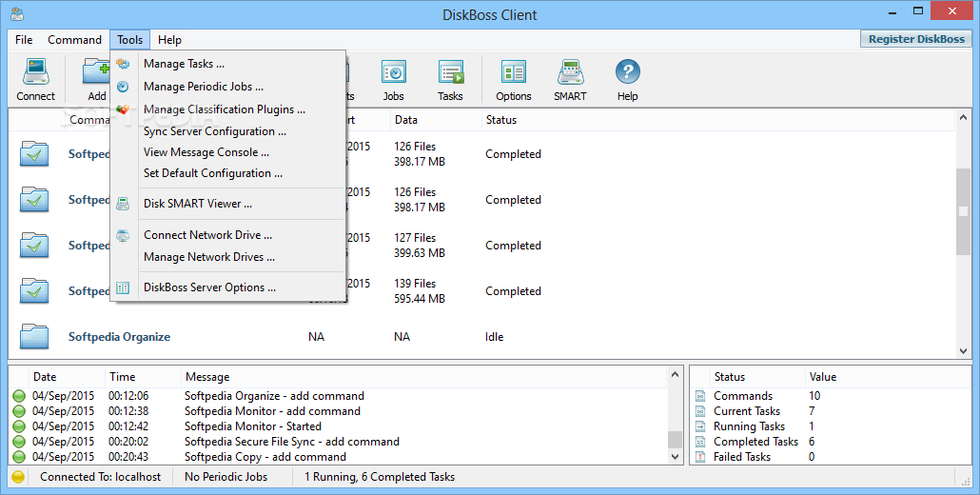
Task: Click the Add command toolbar icon
Action: (96, 79)
